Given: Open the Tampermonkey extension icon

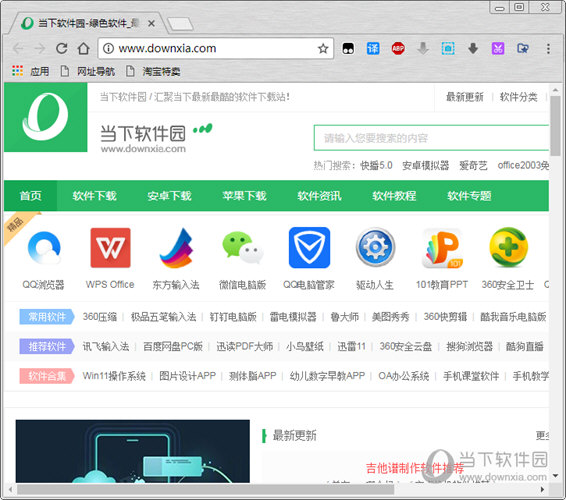Looking at the screenshot, I should point(348,48).
